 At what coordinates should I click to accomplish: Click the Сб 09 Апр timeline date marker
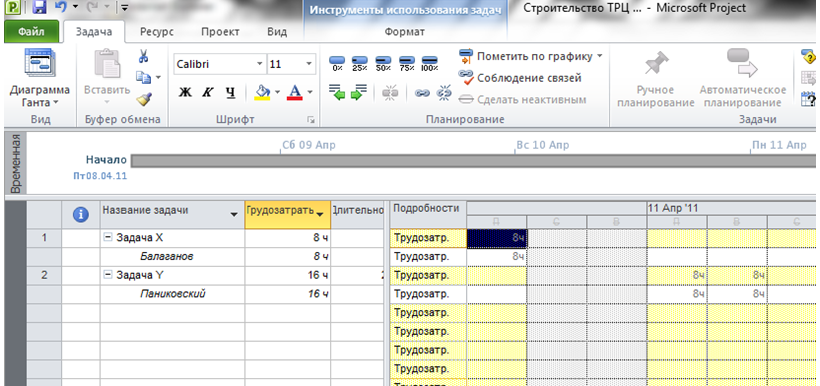309,145
